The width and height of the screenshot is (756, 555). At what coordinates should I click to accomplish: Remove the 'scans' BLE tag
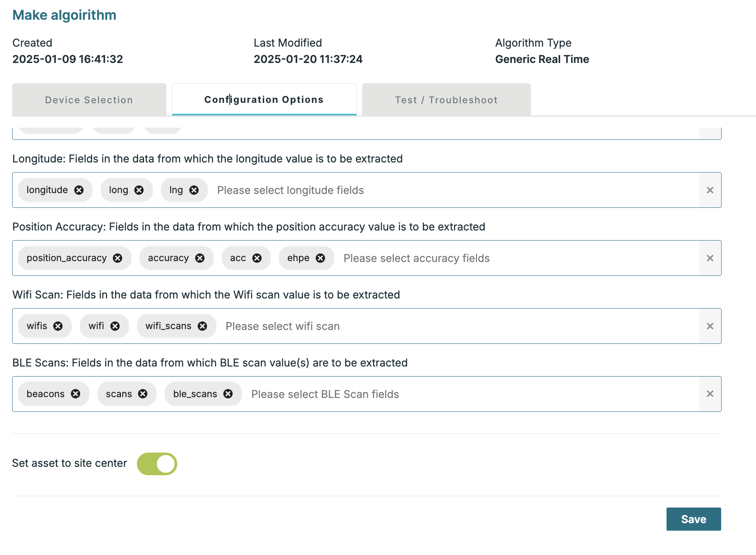pyautogui.click(x=143, y=394)
